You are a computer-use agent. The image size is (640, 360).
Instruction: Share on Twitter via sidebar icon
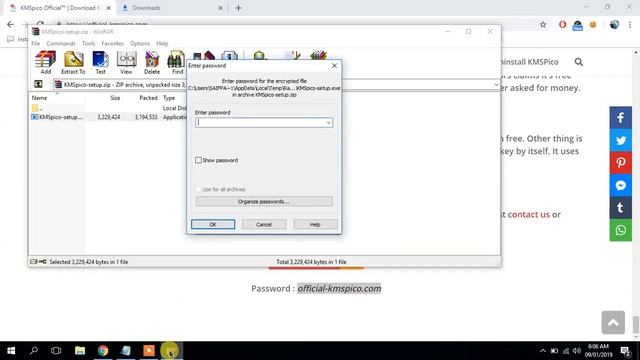(x=620, y=140)
